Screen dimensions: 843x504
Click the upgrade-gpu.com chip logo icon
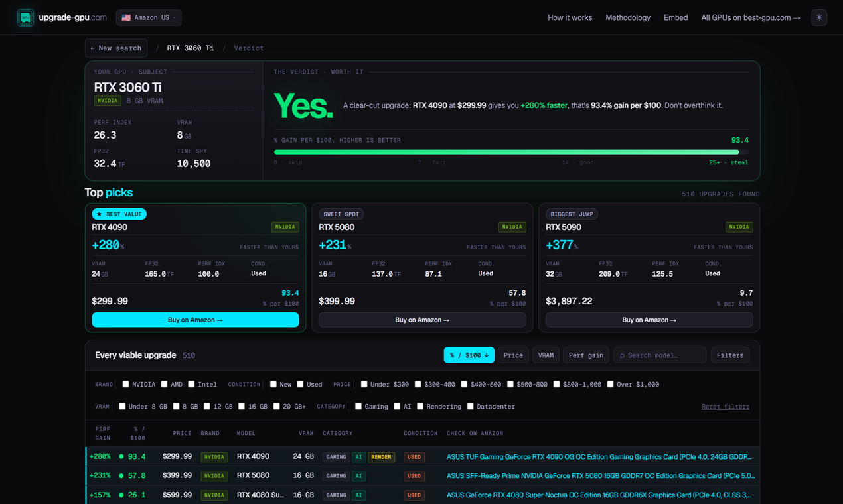25,17
